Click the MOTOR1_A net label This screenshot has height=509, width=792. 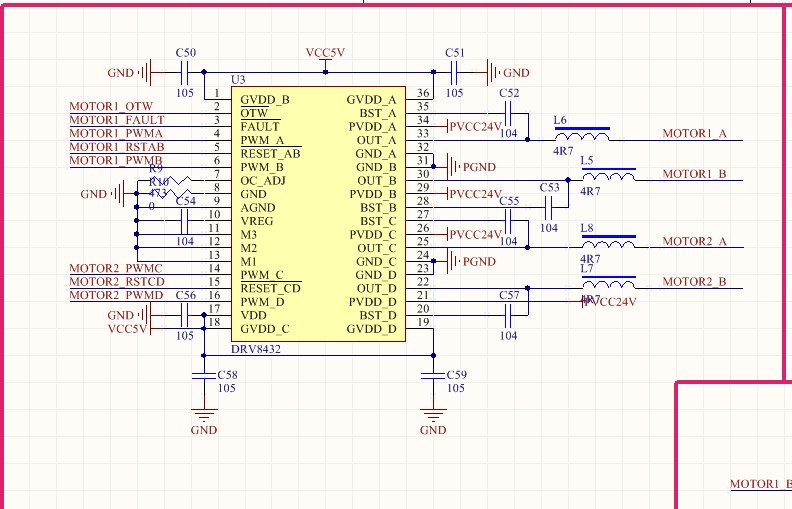[695, 133]
